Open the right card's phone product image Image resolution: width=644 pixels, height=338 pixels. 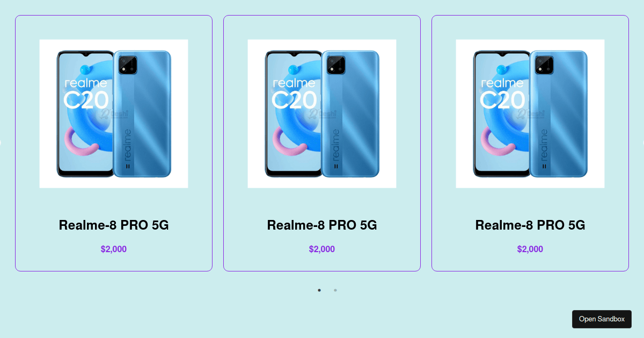(x=530, y=114)
